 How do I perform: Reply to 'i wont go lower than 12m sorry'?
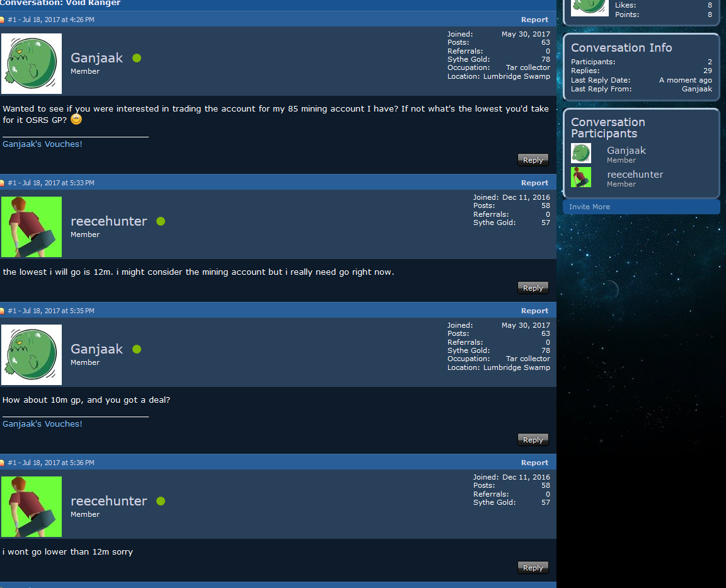point(533,568)
